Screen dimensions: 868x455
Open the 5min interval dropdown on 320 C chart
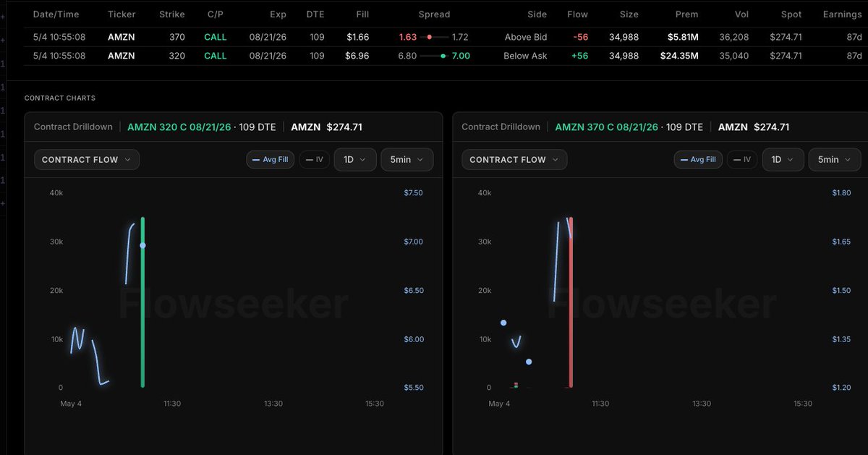(407, 160)
